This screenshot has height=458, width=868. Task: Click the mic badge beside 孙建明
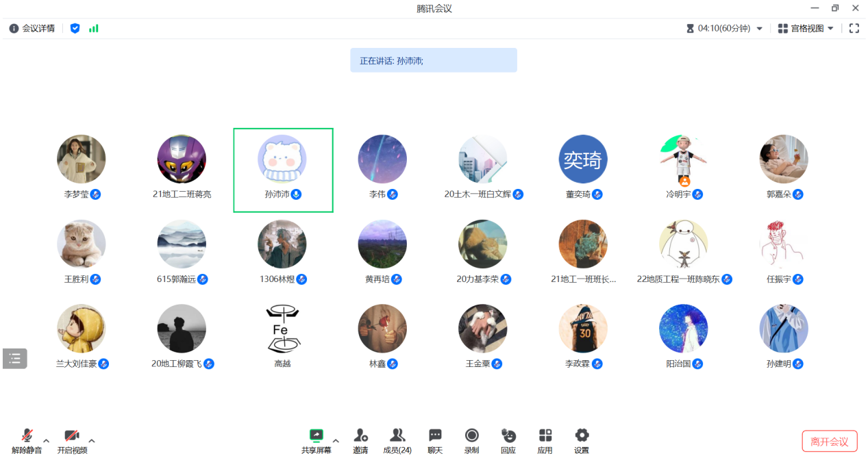tap(798, 364)
